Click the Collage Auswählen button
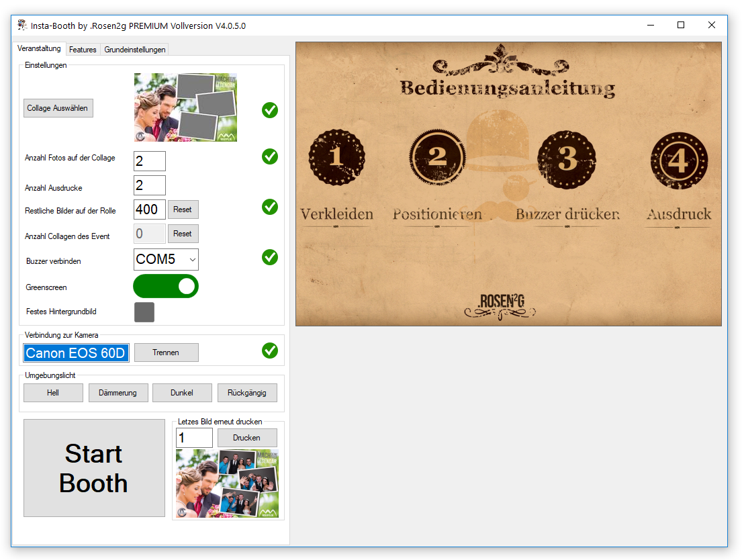Viewport: 744px width, 560px height. (x=58, y=108)
